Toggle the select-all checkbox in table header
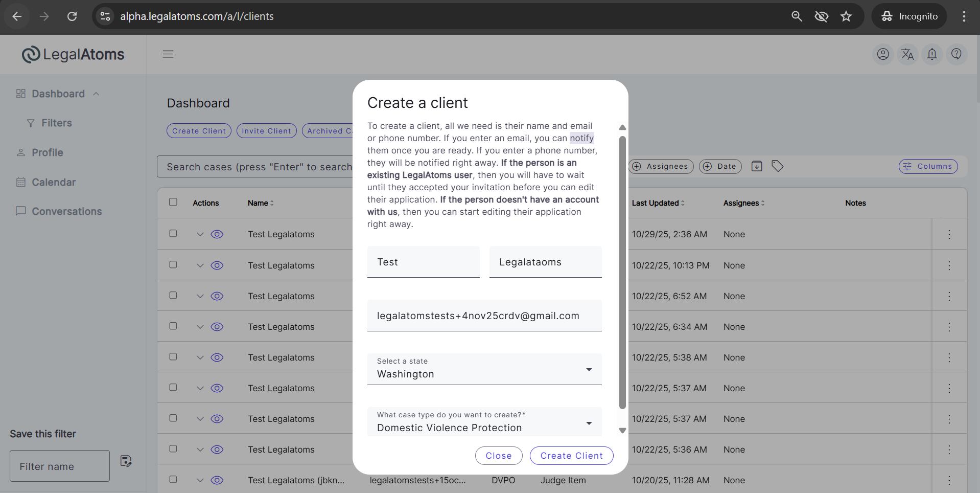The width and height of the screenshot is (980, 493). coord(173,203)
